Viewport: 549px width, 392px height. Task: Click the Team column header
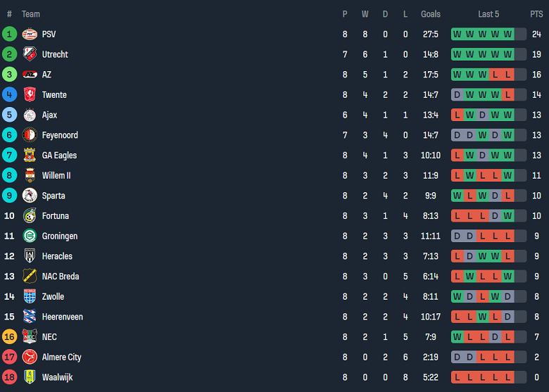pyautogui.click(x=31, y=14)
